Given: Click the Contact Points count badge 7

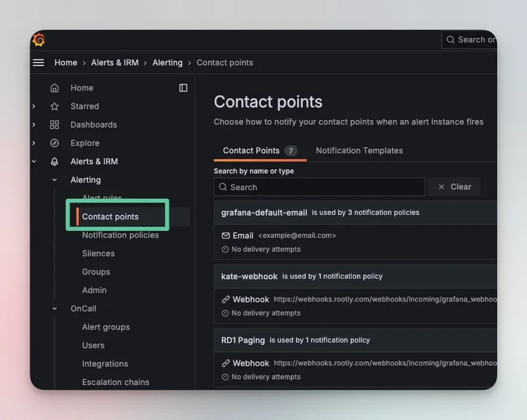Looking at the screenshot, I should 291,151.
